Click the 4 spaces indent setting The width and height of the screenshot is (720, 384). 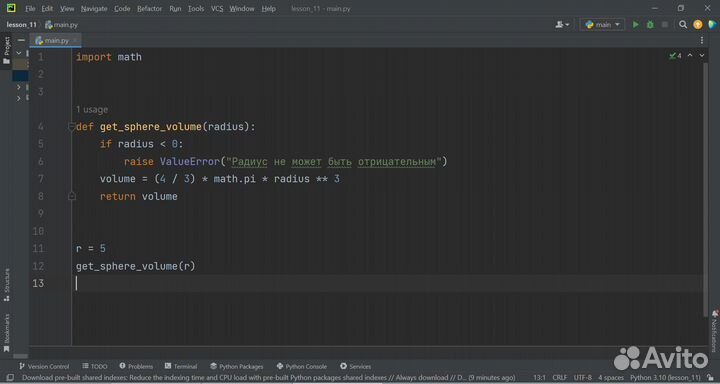click(x=611, y=378)
